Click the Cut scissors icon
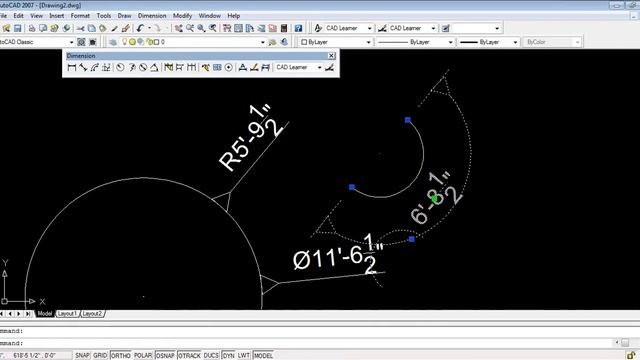 pyautogui.click(x=80, y=28)
